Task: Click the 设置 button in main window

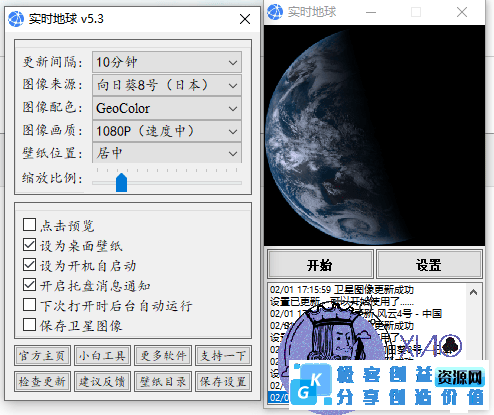Action: tap(429, 265)
